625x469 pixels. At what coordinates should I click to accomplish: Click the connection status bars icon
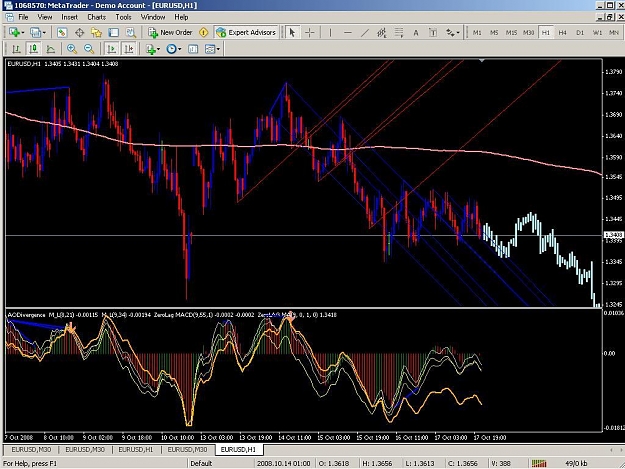(539, 463)
